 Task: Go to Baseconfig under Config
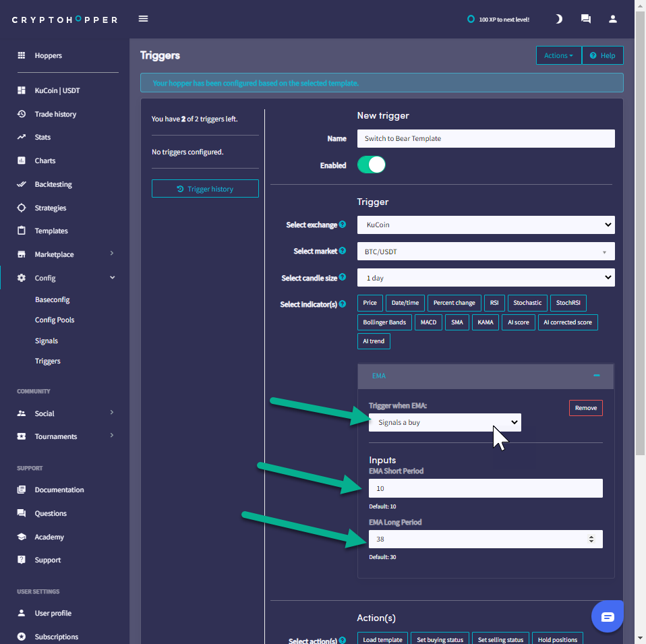point(52,299)
